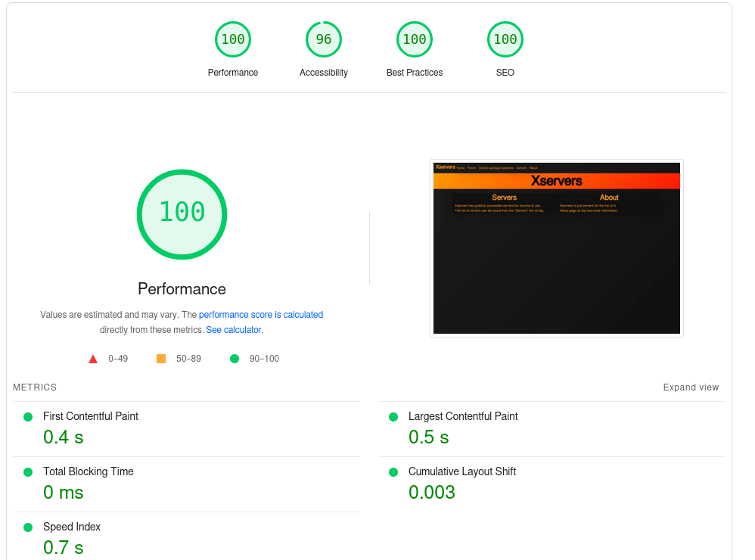Image resolution: width=755 pixels, height=560 pixels.
Task: Expand the Cumulative Layout Shift metric
Action: [461, 471]
